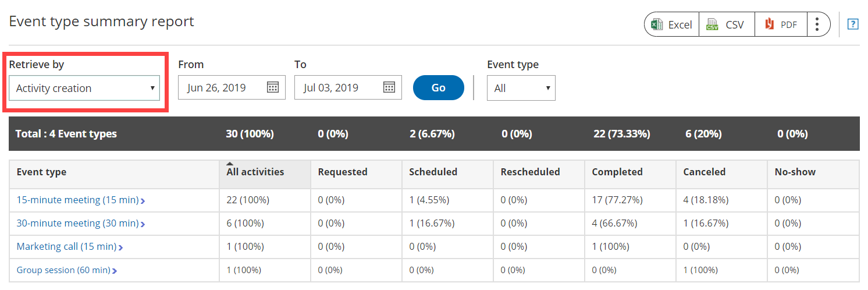The height and width of the screenshot is (290, 868).
Task: Click the sort arrow above All activities
Action: click(229, 164)
